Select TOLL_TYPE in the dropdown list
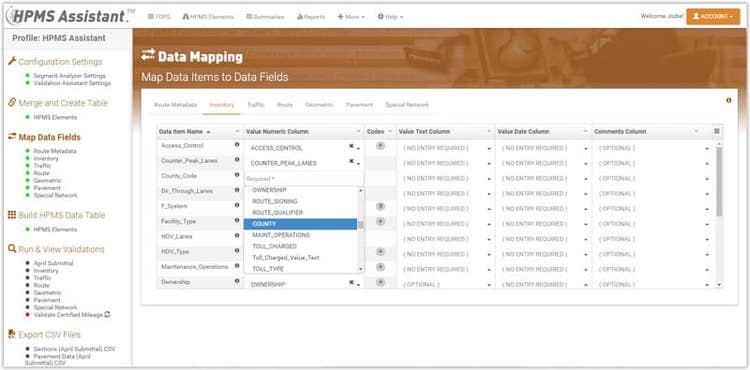Screen dimensions: 750x370 point(300,269)
